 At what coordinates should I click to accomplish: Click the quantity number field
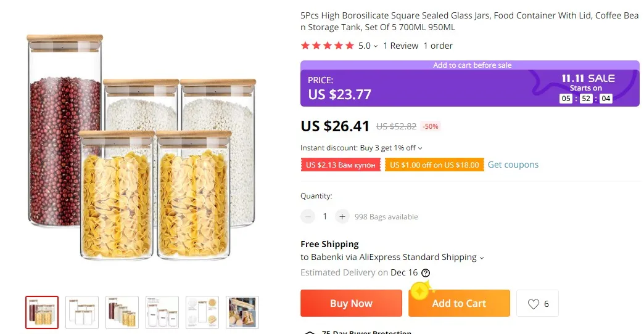(x=325, y=217)
